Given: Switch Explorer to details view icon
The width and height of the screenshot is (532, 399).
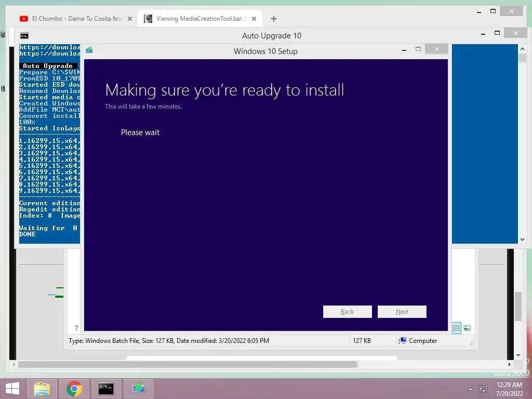Looking at the screenshot, I should point(456,328).
